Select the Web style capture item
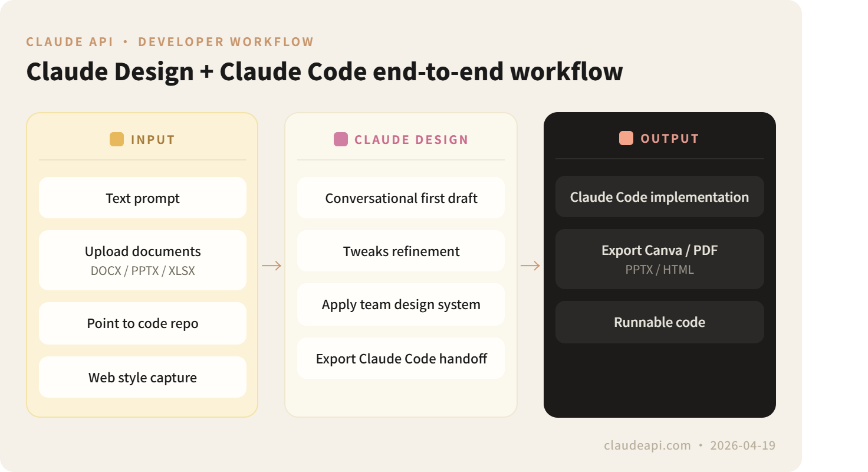The image size is (868, 472). pyautogui.click(x=142, y=377)
